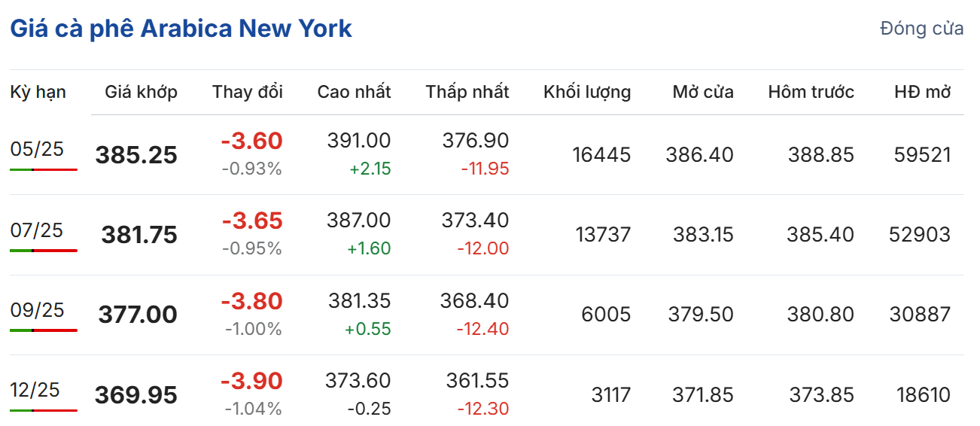Click the 'Thay đổi' column header

248,93
